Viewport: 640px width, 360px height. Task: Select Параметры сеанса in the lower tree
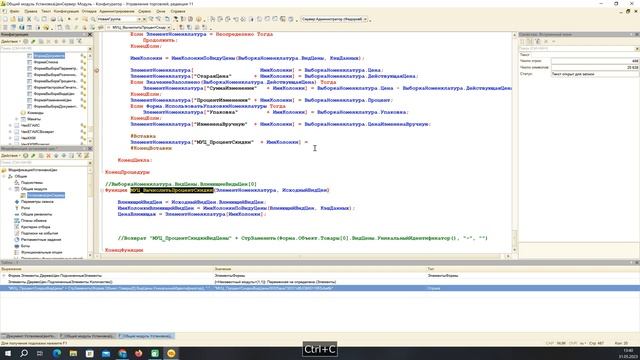tap(37, 202)
